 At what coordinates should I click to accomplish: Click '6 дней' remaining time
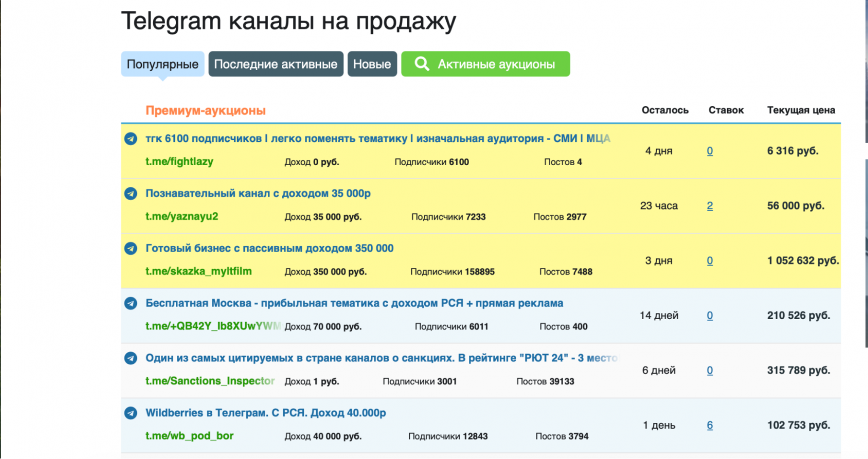(x=659, y=370)
